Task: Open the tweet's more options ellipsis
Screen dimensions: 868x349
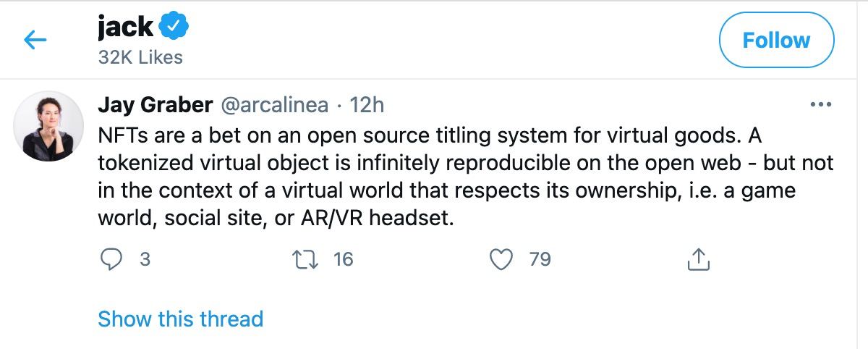Action: (x=821, y=105)
